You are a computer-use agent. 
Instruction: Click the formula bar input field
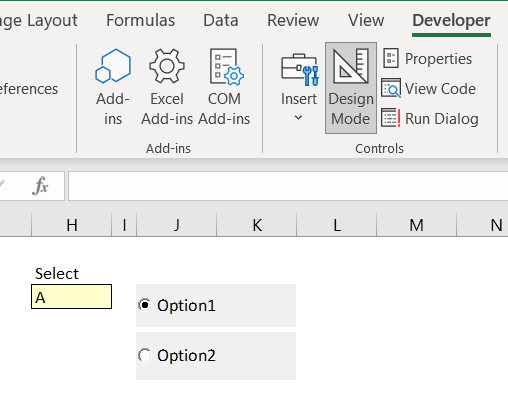tap(288, 186)
